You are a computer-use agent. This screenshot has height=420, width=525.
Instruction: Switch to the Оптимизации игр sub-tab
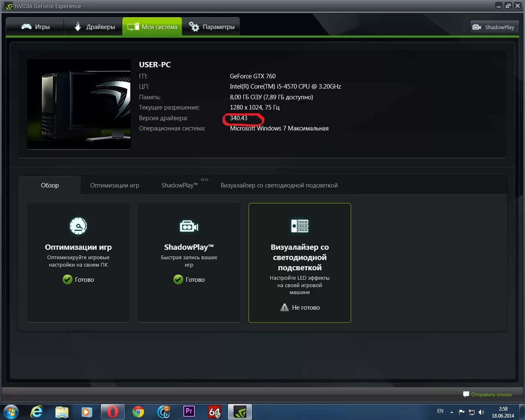coord(115,185)
